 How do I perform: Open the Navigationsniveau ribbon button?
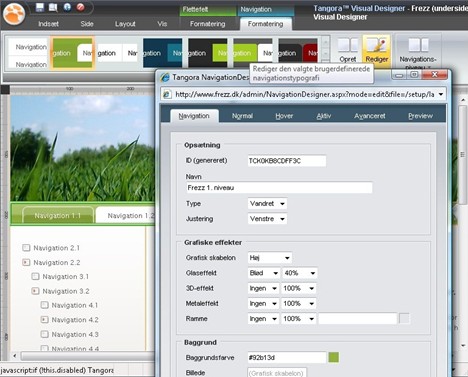pos(418,53)
